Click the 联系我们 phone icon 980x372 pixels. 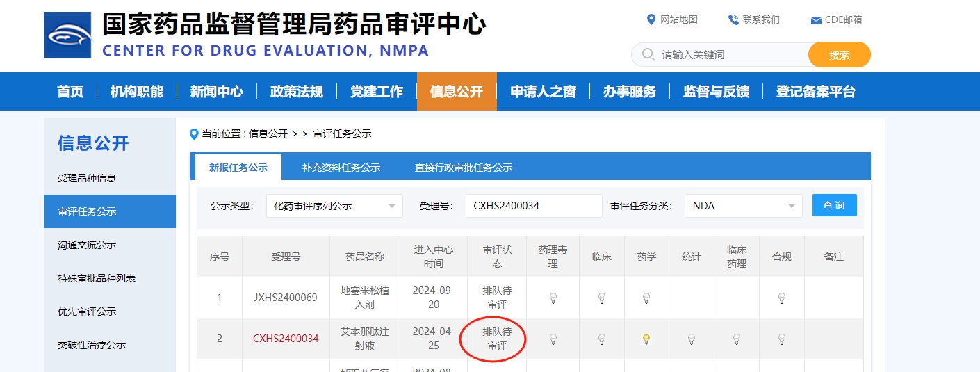[733, 19]
